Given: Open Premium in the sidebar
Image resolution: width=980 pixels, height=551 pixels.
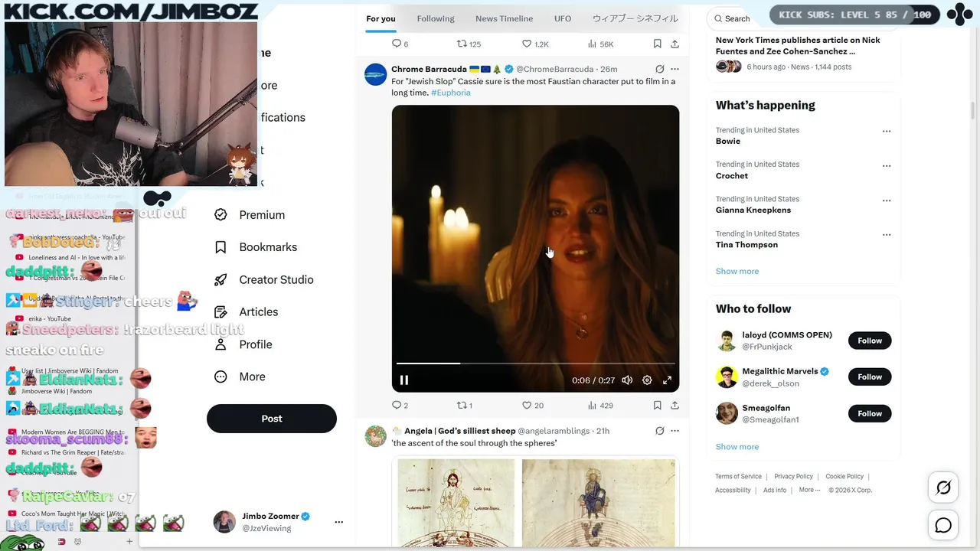Looking at the screenshot, I should click(250, 215).
